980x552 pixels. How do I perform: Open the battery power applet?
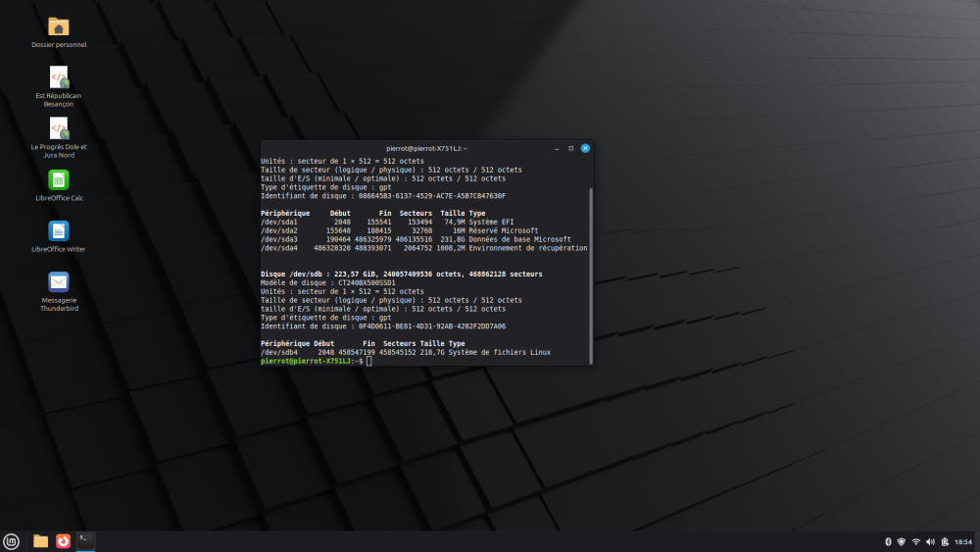pos(945,541)
